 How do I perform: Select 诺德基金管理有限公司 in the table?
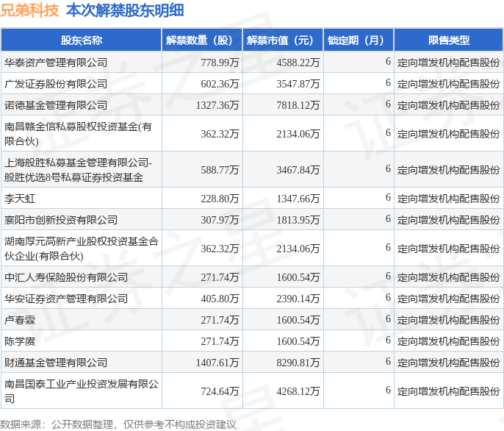pos(55,105)
